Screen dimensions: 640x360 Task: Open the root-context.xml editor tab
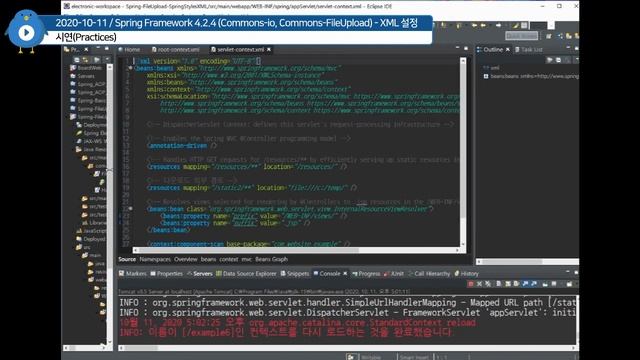coord(176,49)
